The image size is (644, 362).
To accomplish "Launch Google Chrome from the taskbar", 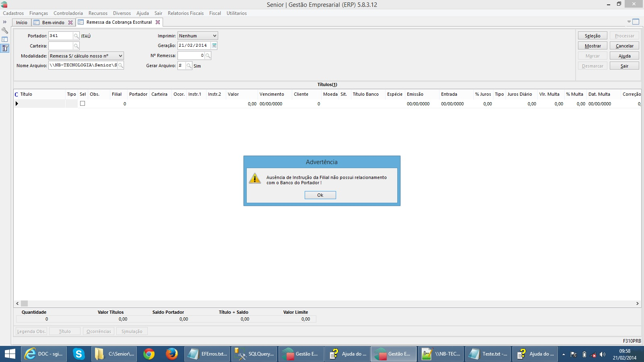I will [149, 354].
